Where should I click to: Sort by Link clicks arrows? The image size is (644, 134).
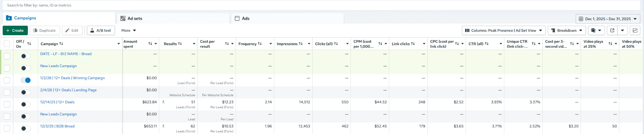tap(413, 44)
